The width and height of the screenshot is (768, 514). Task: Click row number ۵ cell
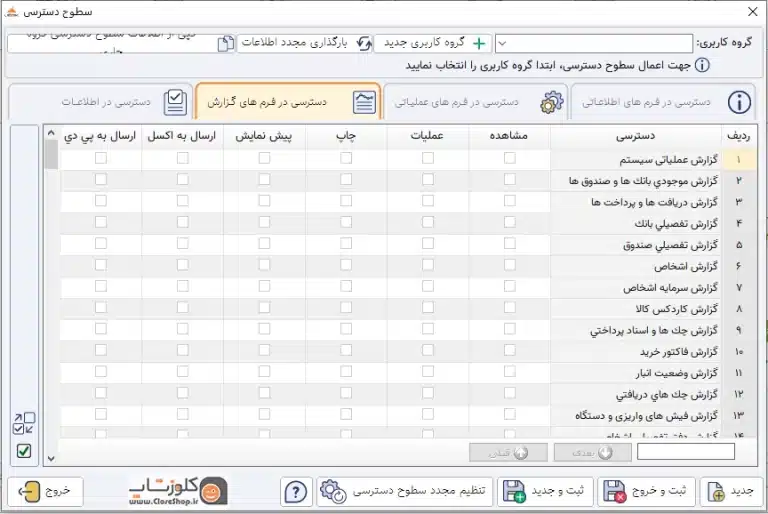pyautogui.click(x=739, y=245)
